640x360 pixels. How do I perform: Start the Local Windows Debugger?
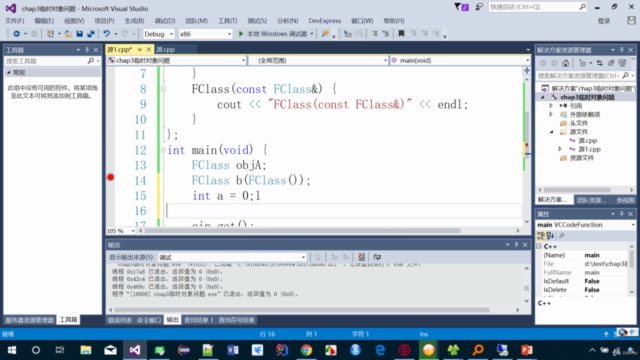[273, 34]
